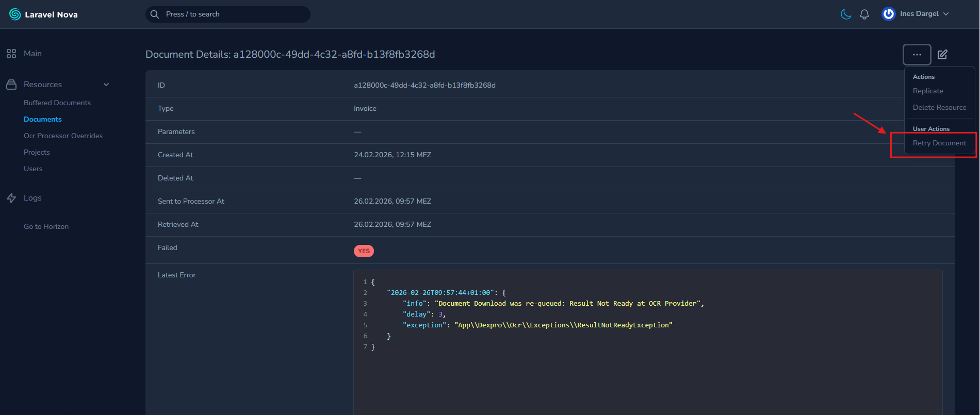This screenshot has height=415, width=980.
Task: Click the Laravel Nova logo icon
Action: [x=15, y=14]
